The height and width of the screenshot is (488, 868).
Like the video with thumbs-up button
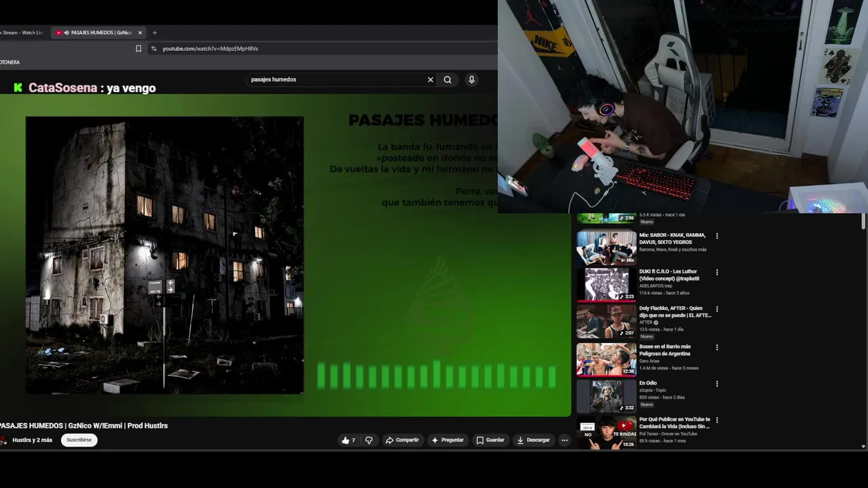[x=349, y=440]
